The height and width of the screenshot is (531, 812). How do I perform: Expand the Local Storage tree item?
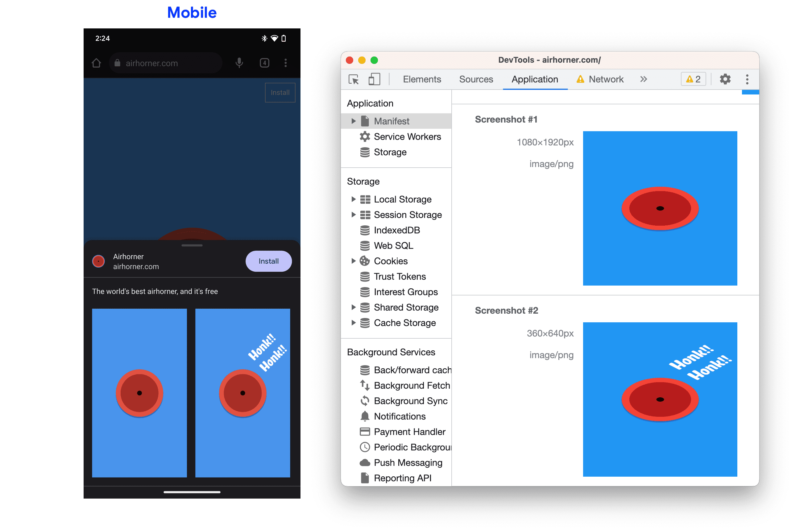pos(353,199)
